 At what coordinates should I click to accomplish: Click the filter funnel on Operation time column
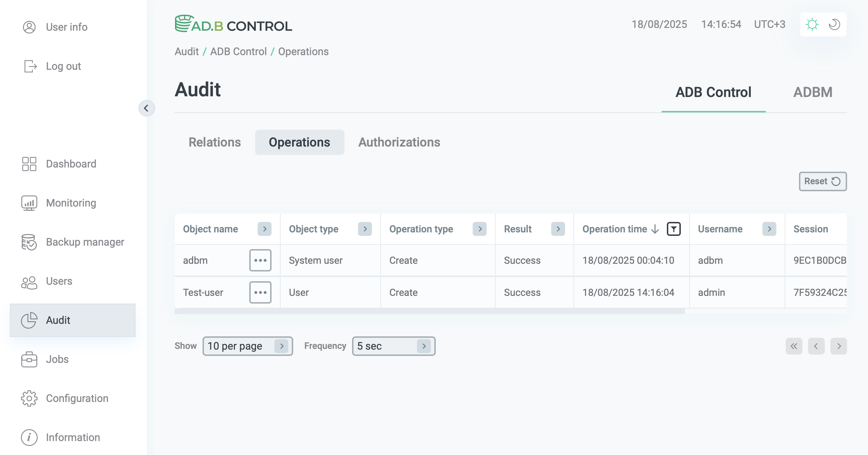tap(674, 229)
